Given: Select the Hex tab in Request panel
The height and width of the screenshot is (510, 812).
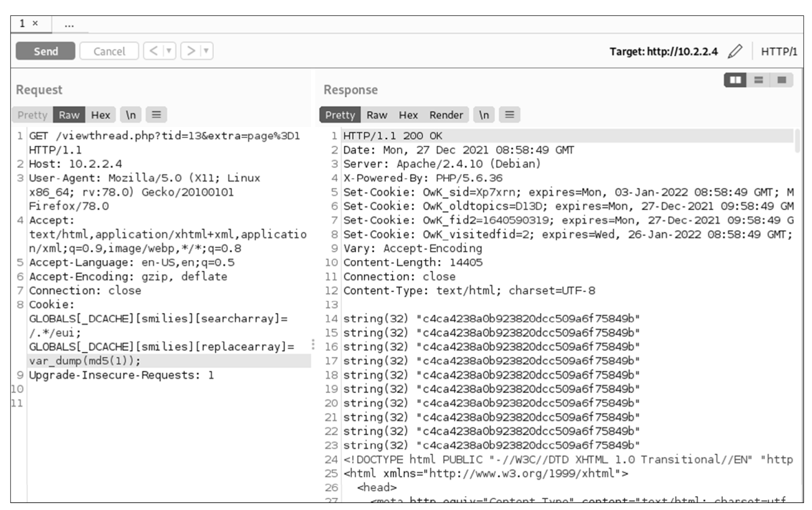Looking at the screenshot, I should coord(100,115).
